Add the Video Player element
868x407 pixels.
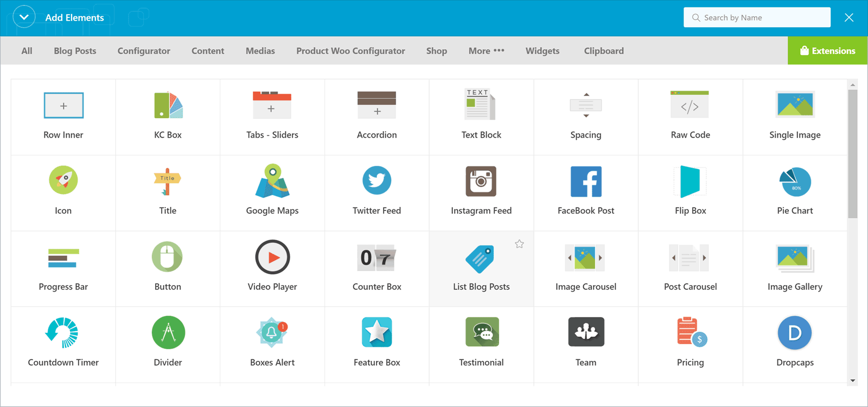272,269
